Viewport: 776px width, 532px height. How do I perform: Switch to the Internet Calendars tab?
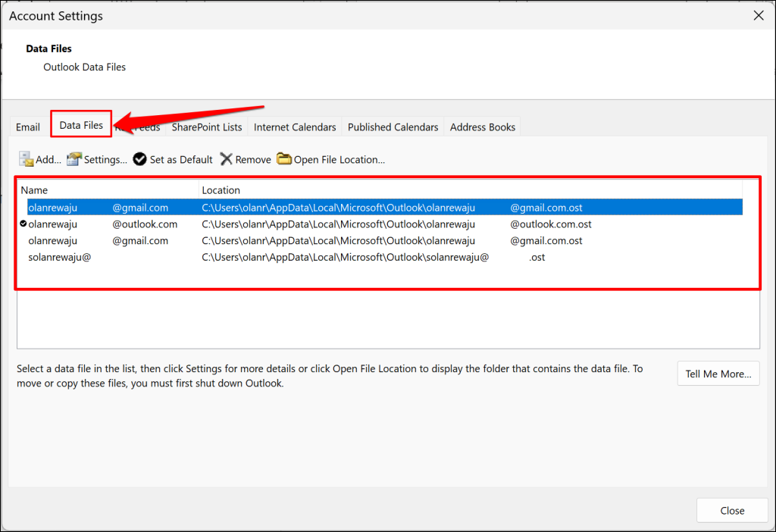click(x=295, y=127)
